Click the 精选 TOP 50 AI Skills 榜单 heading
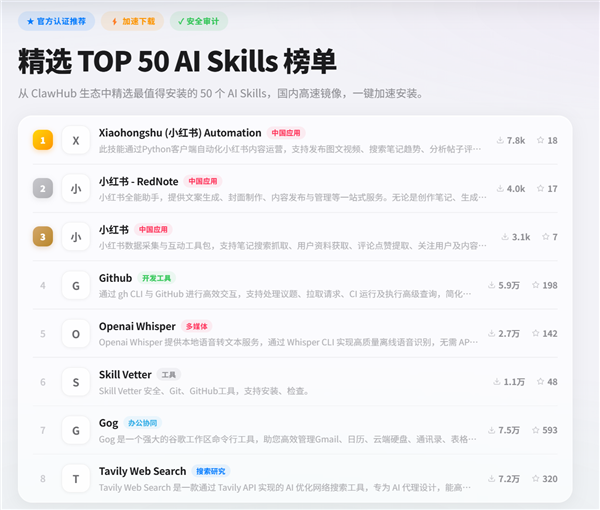The height and width of the screenshot is (510, 600). pyautogui.click(x=177, y=61)
